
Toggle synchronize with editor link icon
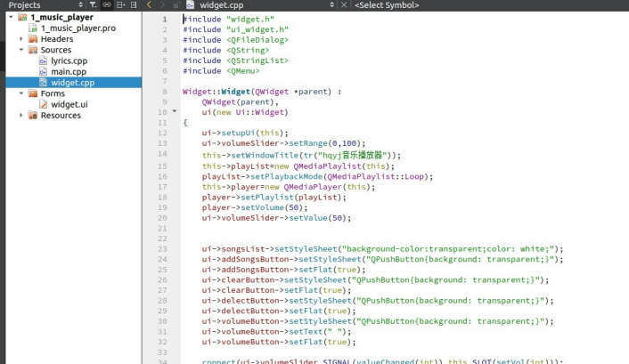coord(107,4)
